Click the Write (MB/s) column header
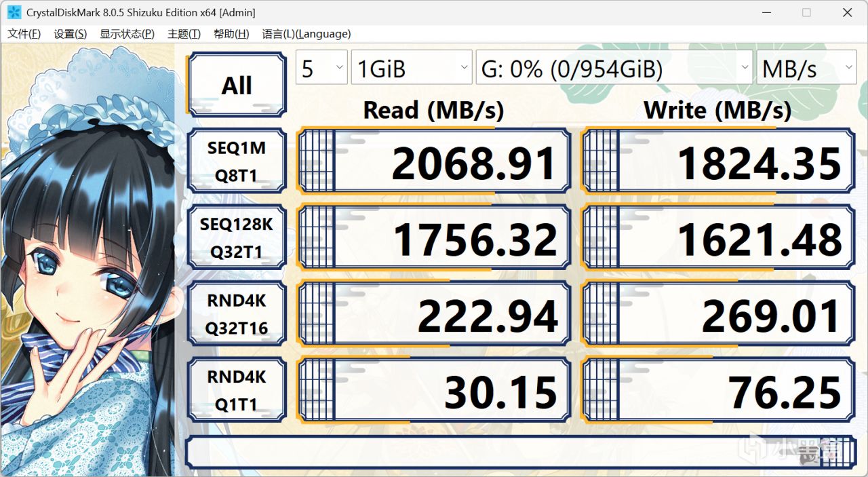This screenshot has width=868, height=477. [x=717, y=110]
